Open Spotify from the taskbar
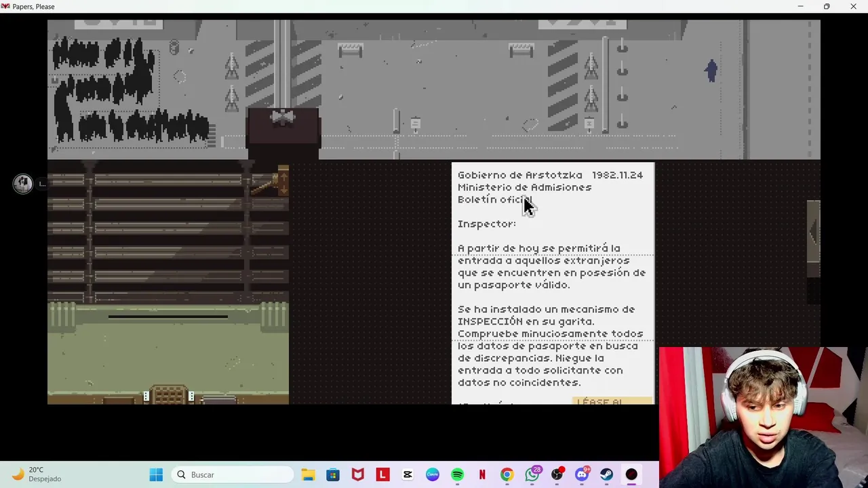 coord(457,475)
